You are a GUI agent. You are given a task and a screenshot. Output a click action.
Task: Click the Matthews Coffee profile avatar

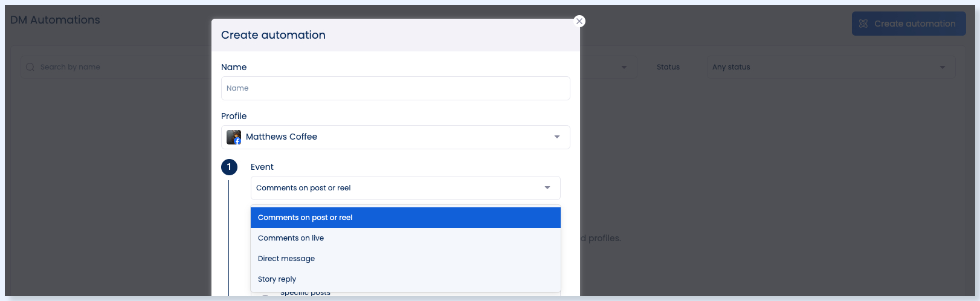234,137
